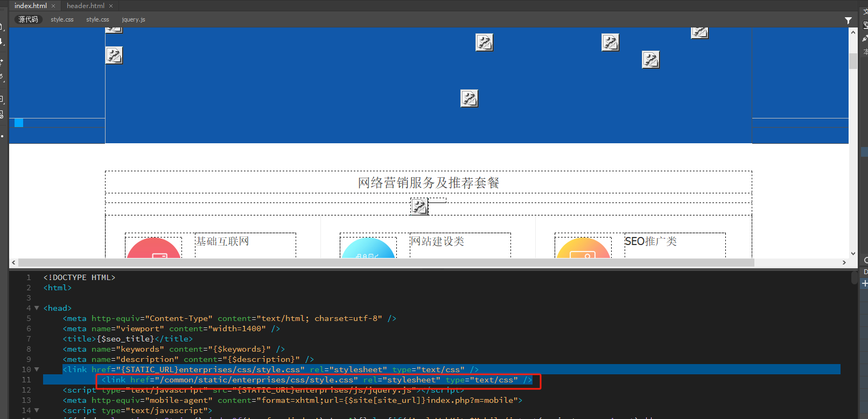The image size is (868, 419).
Task: Click the keywords meta tag line
Action: pos(173,349)
